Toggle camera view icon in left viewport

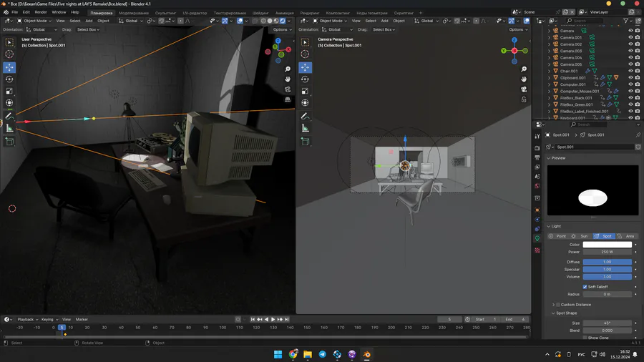click(288, 89)
